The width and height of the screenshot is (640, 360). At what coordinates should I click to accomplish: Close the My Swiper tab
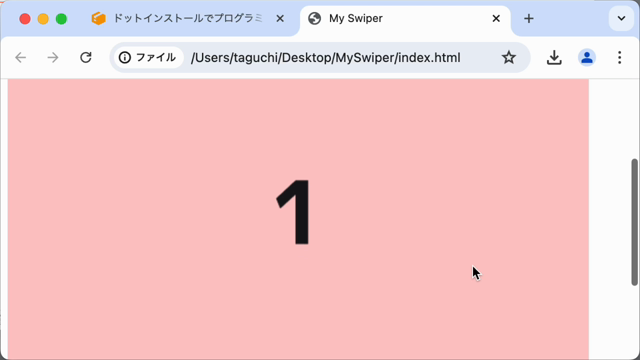click(496, 18)
